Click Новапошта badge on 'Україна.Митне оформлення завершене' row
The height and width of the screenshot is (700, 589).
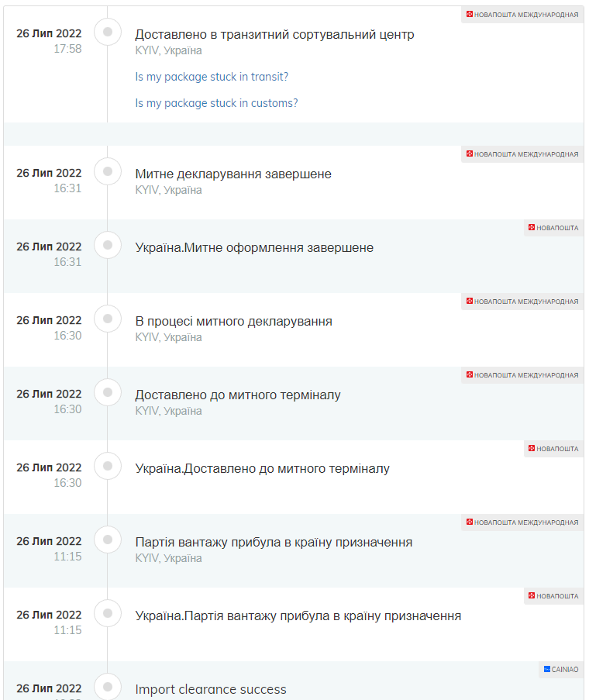pos(553,228)
